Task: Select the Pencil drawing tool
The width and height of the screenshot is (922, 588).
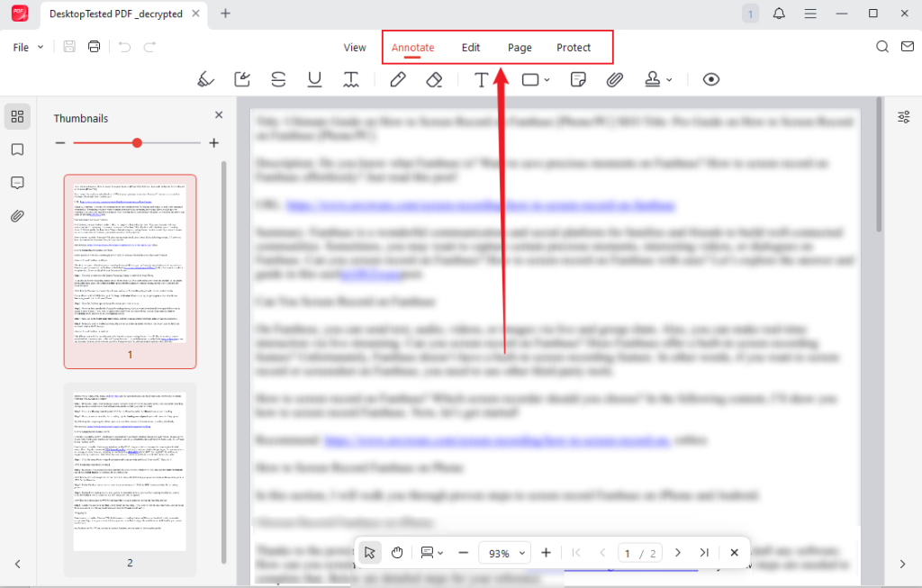Action: [x=397, y=79]
